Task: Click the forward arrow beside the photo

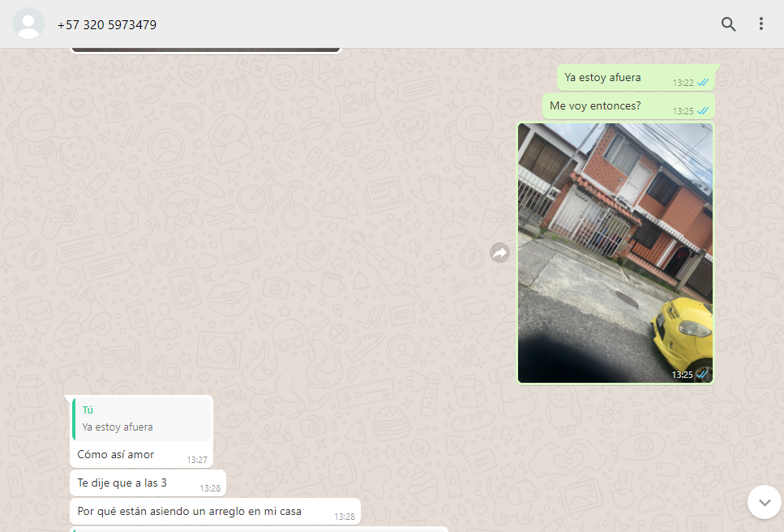Action: tap(499, 254)
